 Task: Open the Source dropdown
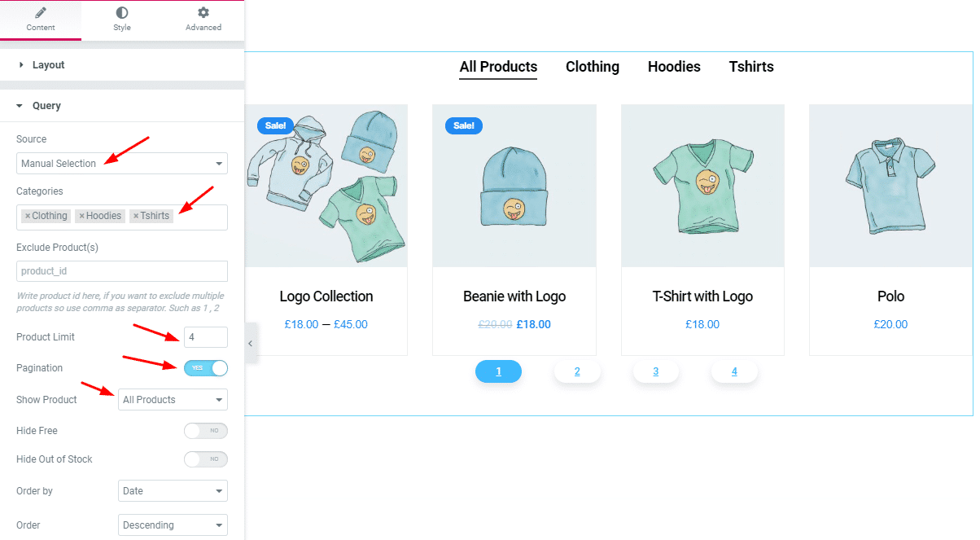tap(122, 164)
